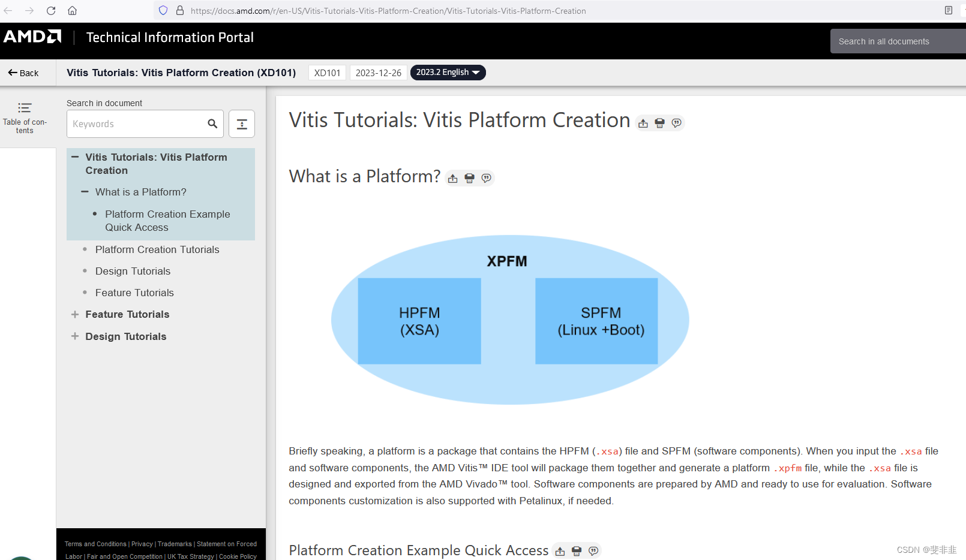
Task: Click the reader view icon in address bar
Action: click(947, 10)
